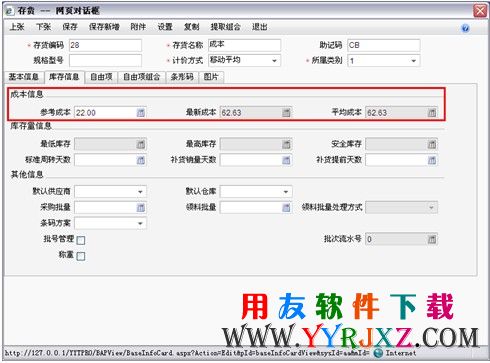The width and height of the screenshot is (490, 363).
Task: Open the 默认仓库 dropdown
Action: (286, 192)
